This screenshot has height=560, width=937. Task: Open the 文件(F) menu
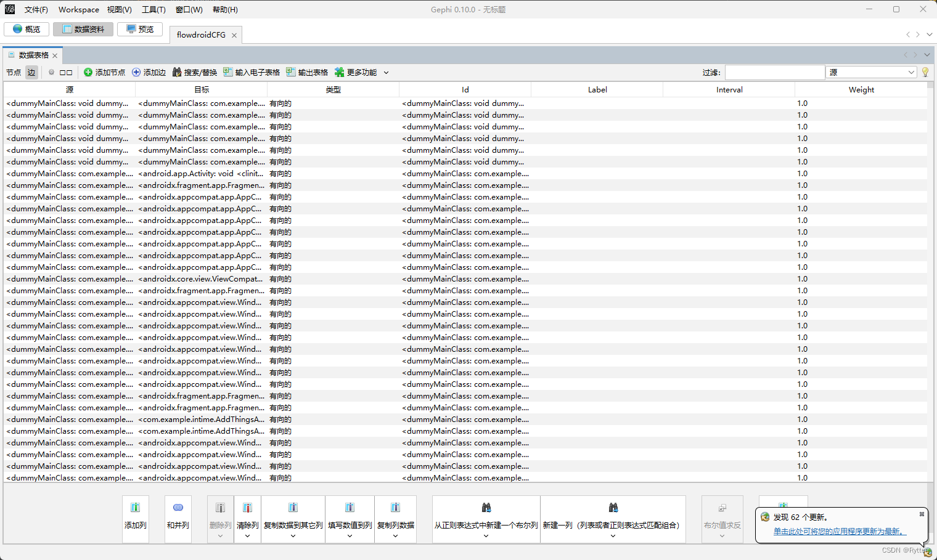coord(36,10)
